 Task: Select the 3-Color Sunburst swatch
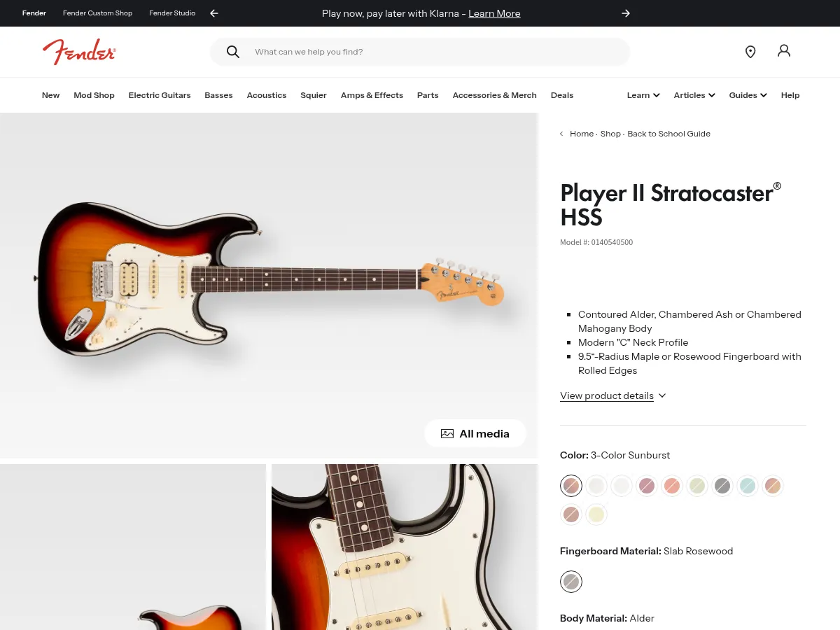tap(571, 486)
